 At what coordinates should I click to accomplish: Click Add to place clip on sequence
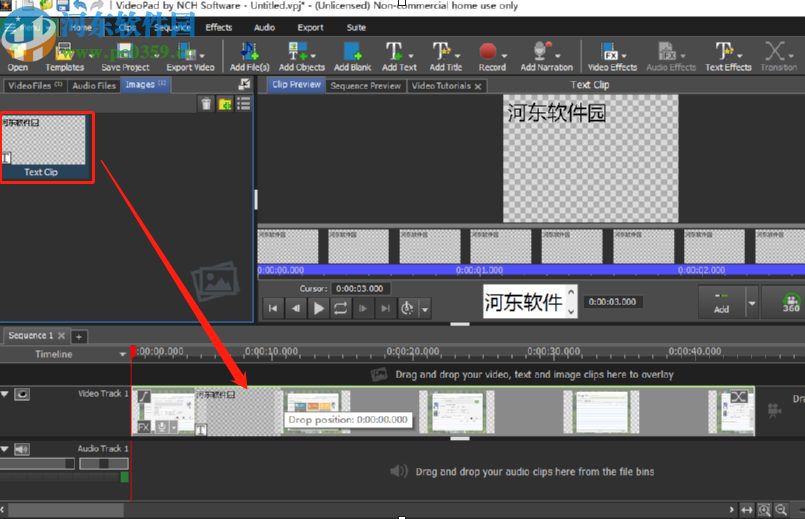[x=721, y=302]
